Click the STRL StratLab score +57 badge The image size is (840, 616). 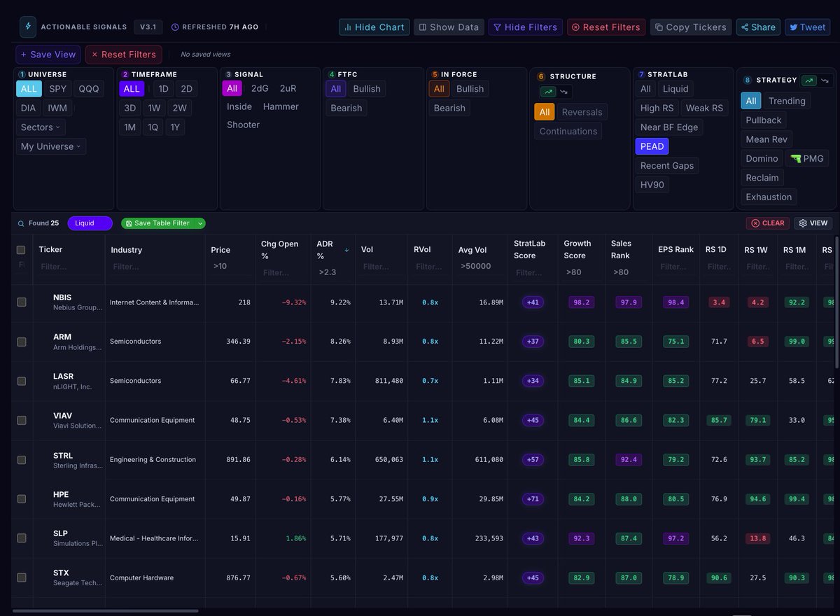533,460
